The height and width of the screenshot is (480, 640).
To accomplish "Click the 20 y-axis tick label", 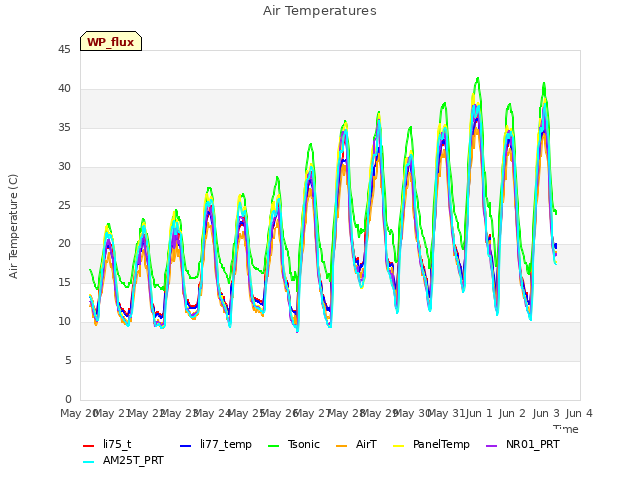I will pos(64,244).
